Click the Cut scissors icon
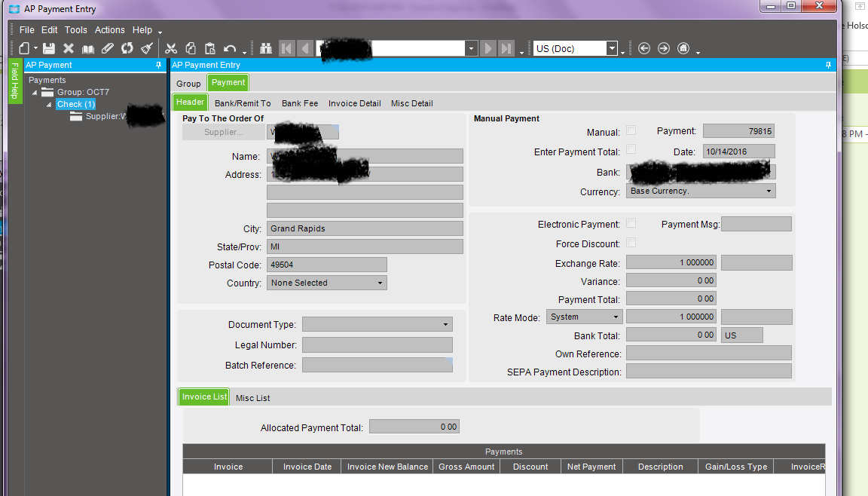868x496 pixels. point(171,49)
